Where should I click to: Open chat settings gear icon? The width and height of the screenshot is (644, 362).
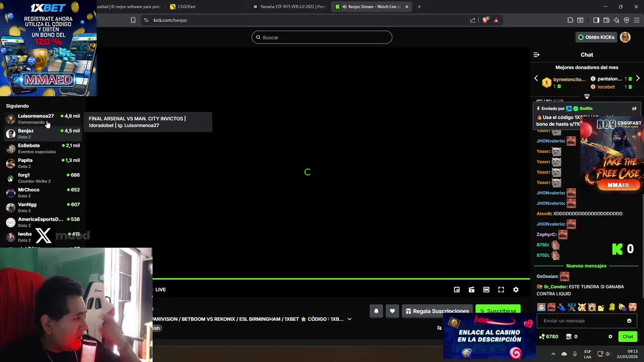[610, 337]
